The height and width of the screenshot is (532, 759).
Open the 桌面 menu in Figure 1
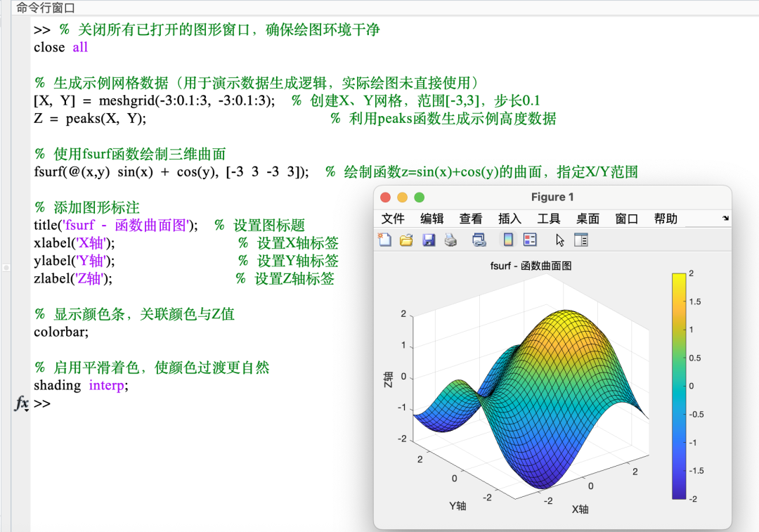point(588,219)
